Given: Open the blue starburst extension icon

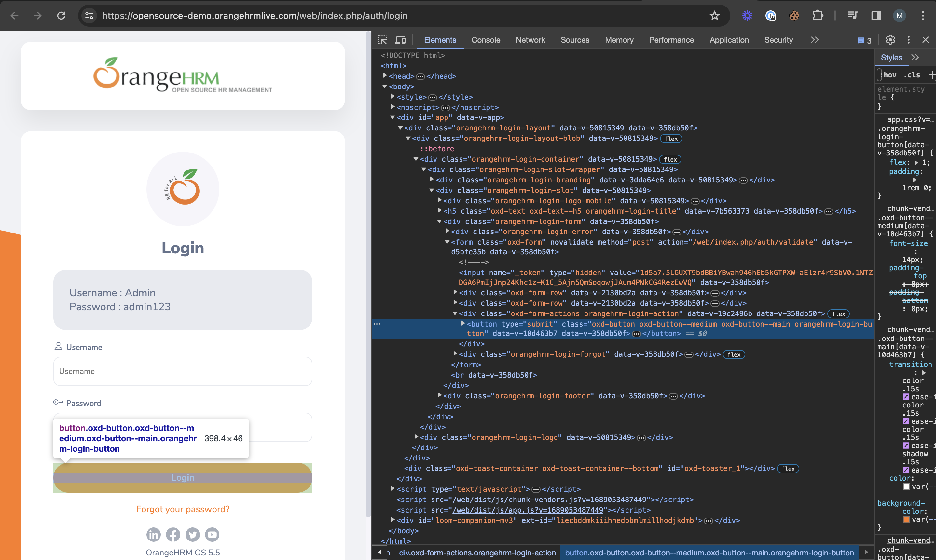Looking at the screenshot, I should [747, 16].
